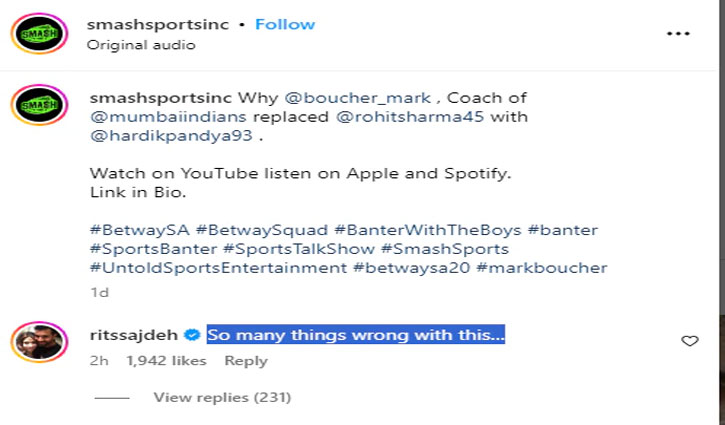This screenshot has height=425, width=725.
Task: Click the Original audio link
Action: coord(141,45)
